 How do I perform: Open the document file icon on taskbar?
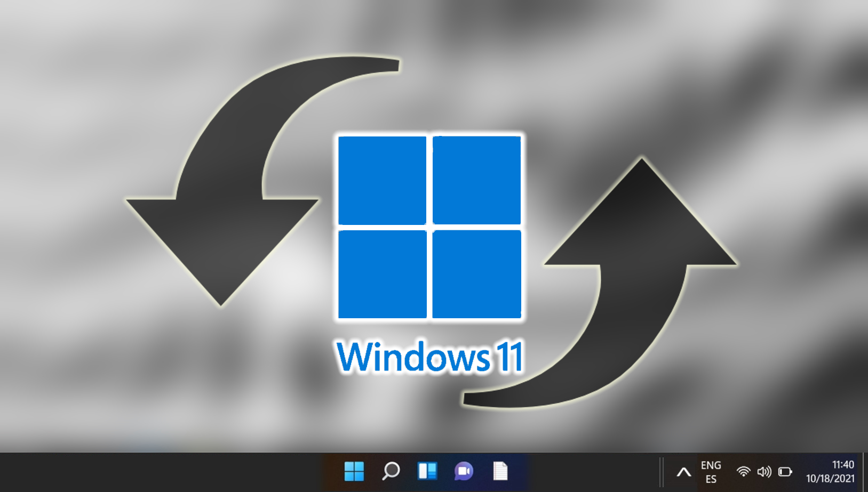point(500,471)
